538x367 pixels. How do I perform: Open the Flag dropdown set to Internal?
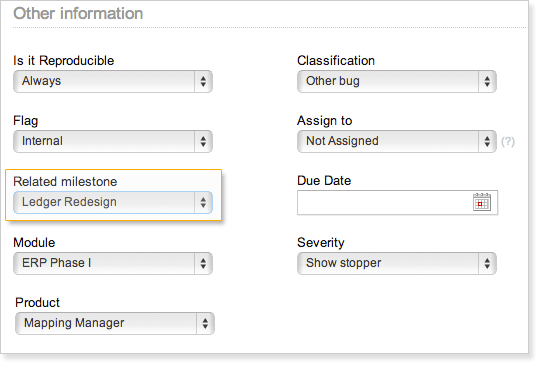pos(113,141)
